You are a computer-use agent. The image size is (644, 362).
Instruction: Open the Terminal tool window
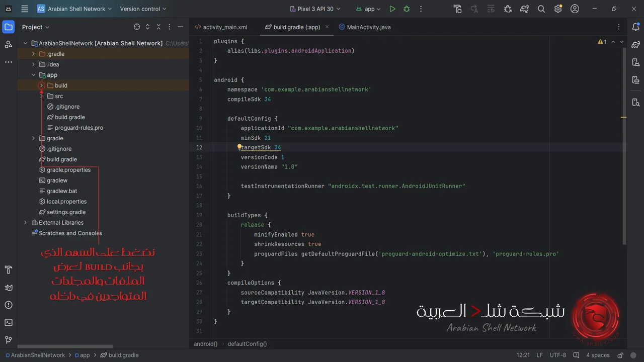tap(9, 322)
